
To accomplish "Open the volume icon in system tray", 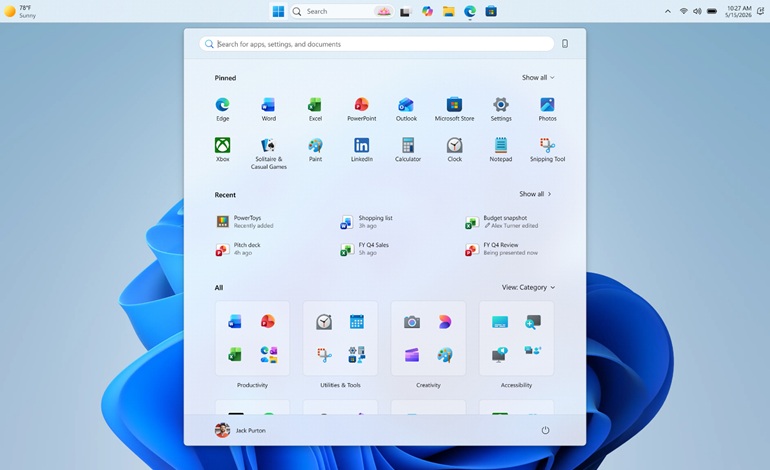I will [x=697, y=11].
